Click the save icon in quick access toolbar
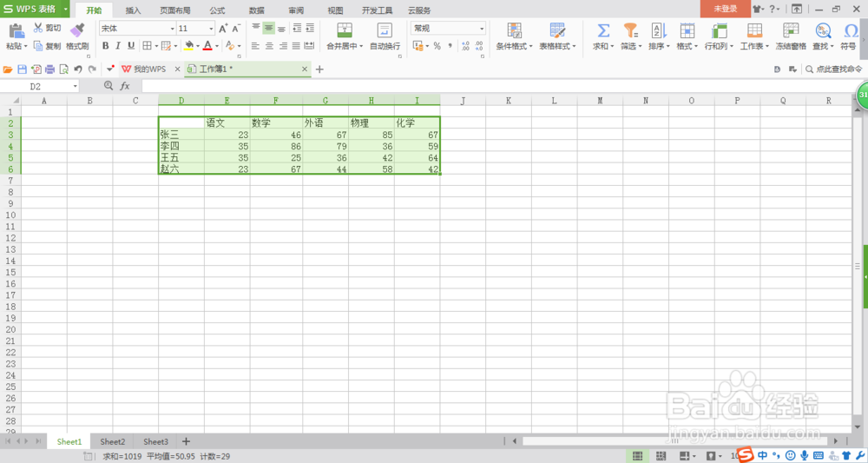 coord(23,69)
